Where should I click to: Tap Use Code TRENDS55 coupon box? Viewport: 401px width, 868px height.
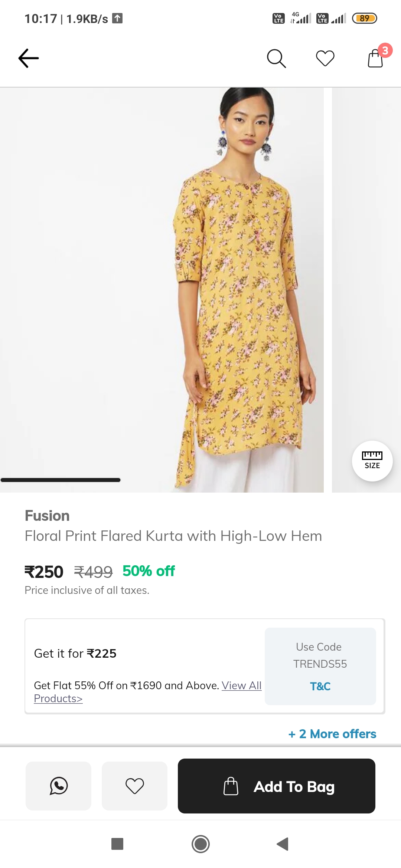tap(320, 655)
